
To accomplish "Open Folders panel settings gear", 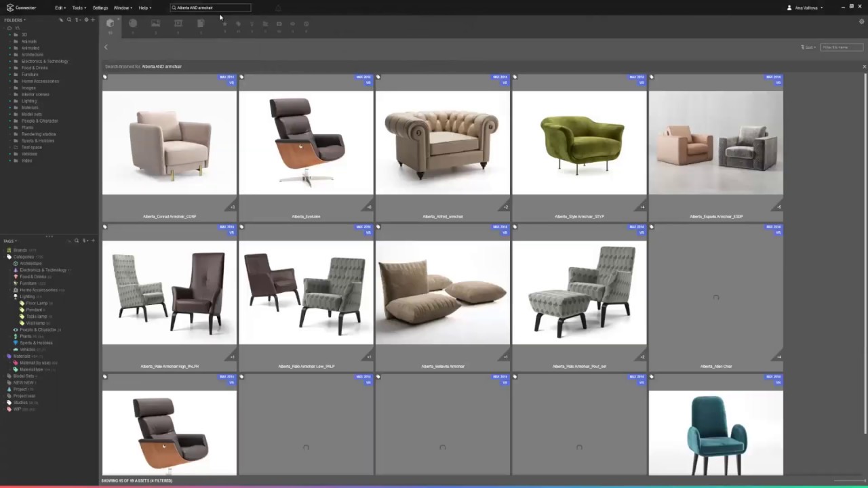I will [86, 20].
